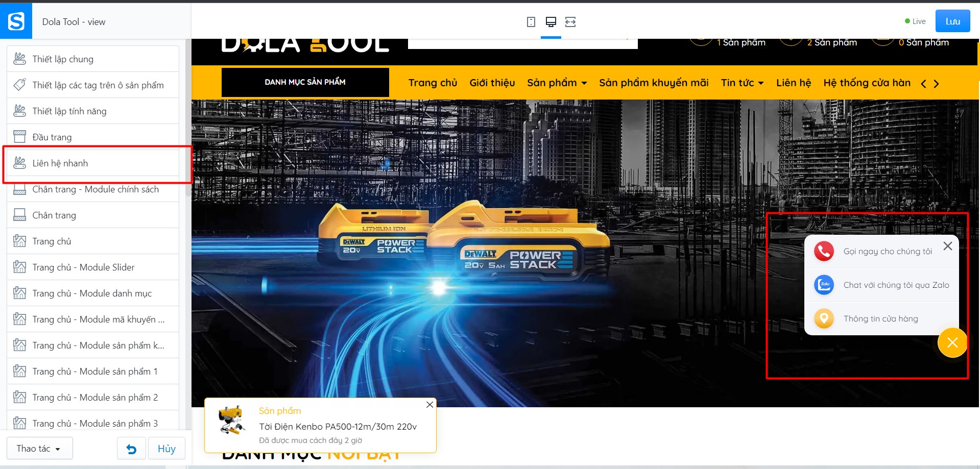Click the icon beside Thiết lập chung
Viewport: 980px width, 469px height.
(x=19, y=59)
